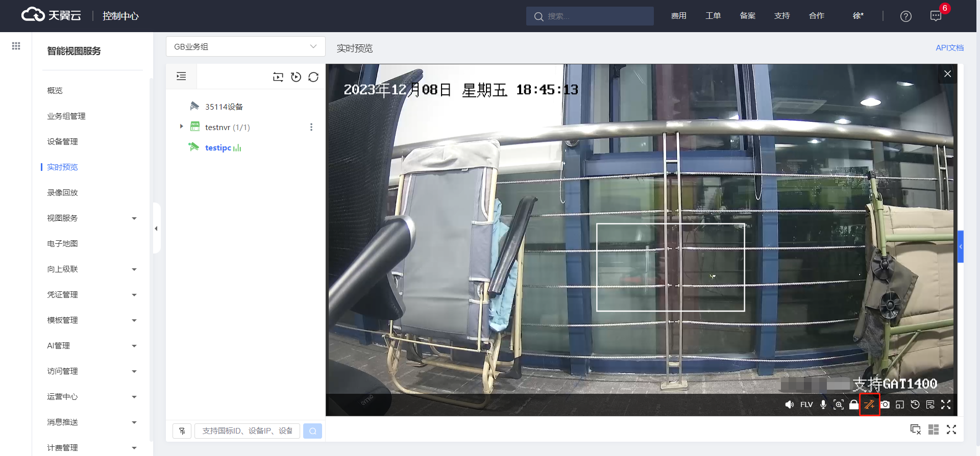Open testnvr more-options menu
This screenshot has width=980, height=456.
[x=311, y=127]
